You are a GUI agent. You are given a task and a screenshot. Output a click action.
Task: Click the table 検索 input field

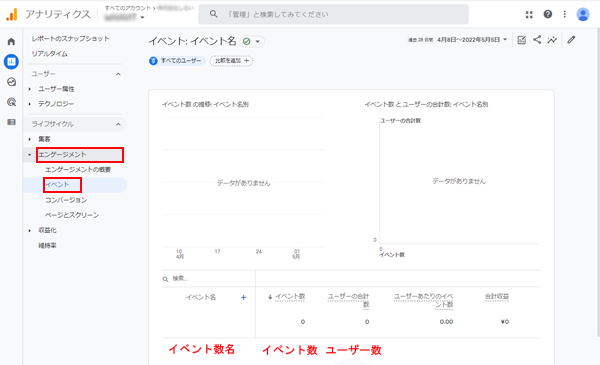209,279
